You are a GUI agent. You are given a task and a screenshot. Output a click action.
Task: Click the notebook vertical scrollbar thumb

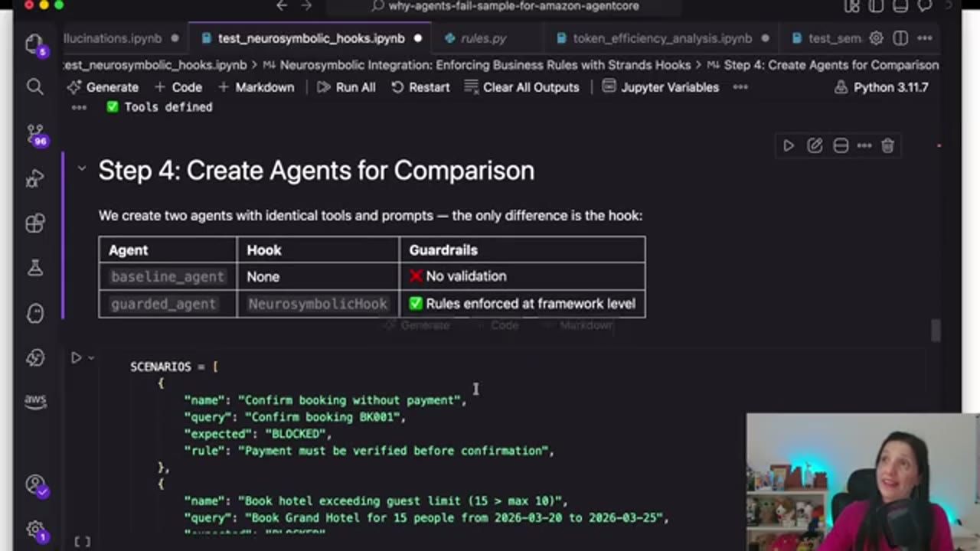(935, 331)
